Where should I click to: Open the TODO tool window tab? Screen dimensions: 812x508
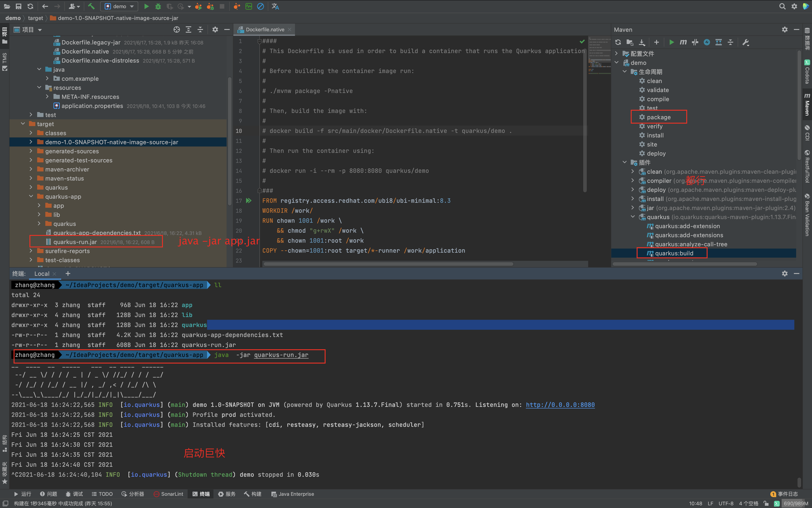[102, 494]
